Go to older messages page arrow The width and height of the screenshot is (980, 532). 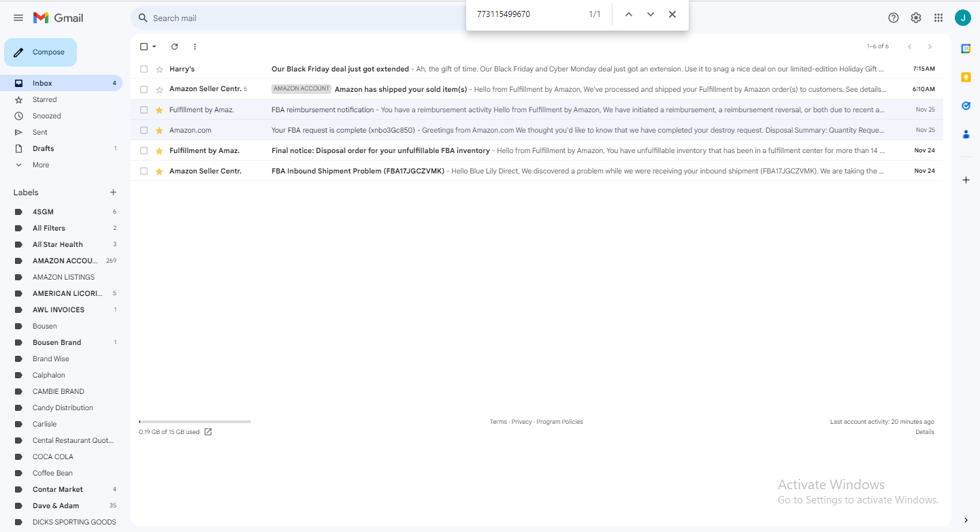tap(930, 46)
